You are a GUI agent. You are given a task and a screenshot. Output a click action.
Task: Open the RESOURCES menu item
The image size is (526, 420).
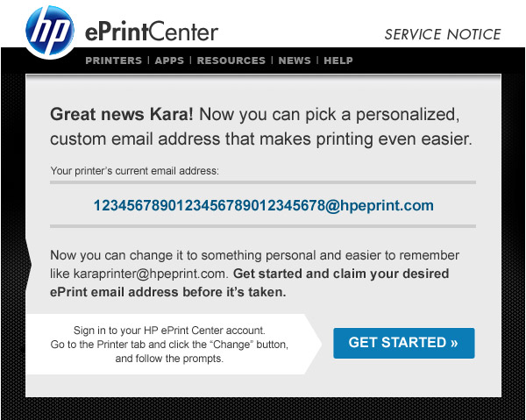[231, 61]
